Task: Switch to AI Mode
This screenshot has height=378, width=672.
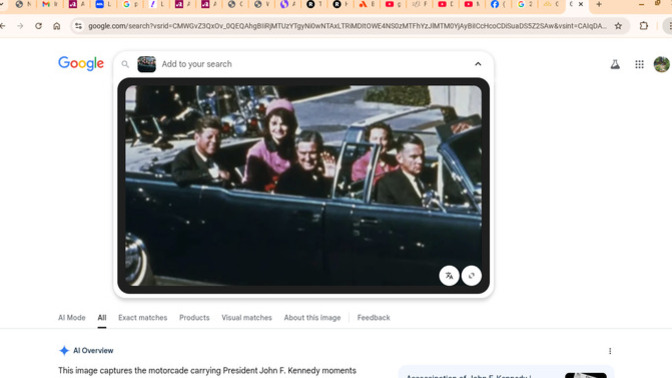Action: pyautogui.click(x=72, y=318)
